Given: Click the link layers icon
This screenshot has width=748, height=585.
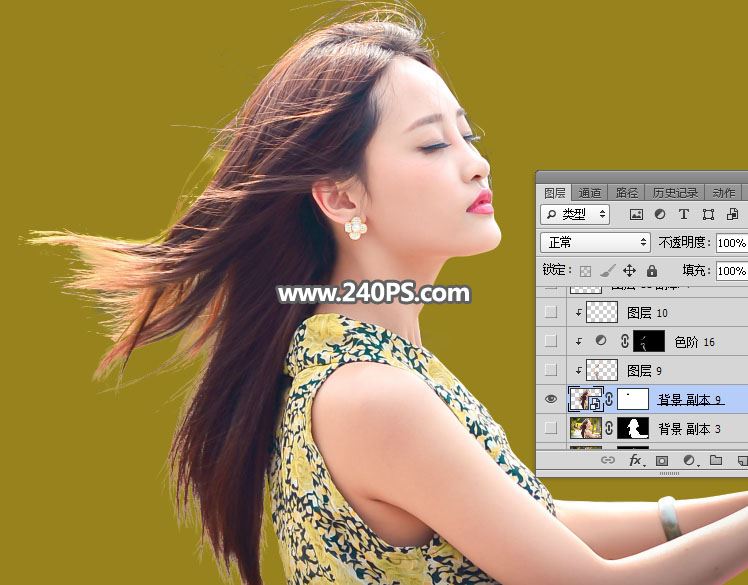Looking at the screenshot, I should (x=608, y=460).
